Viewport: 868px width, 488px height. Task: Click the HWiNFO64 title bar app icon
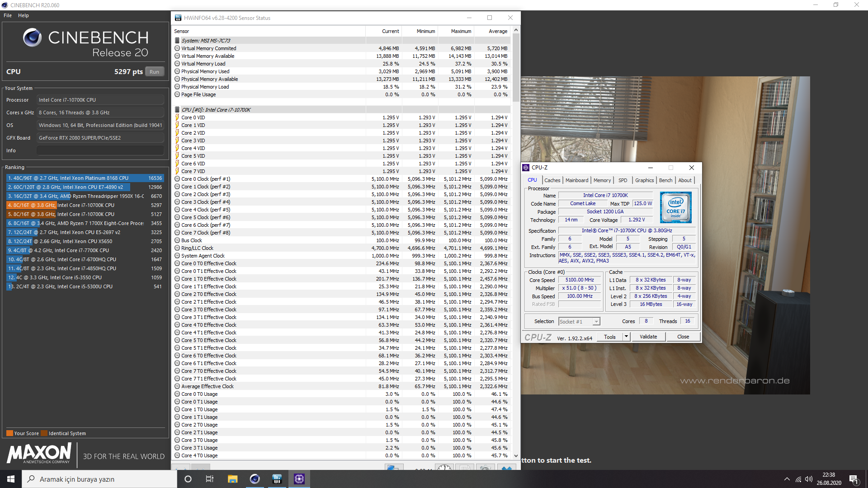pyautogui.click(x=178, y=18)
